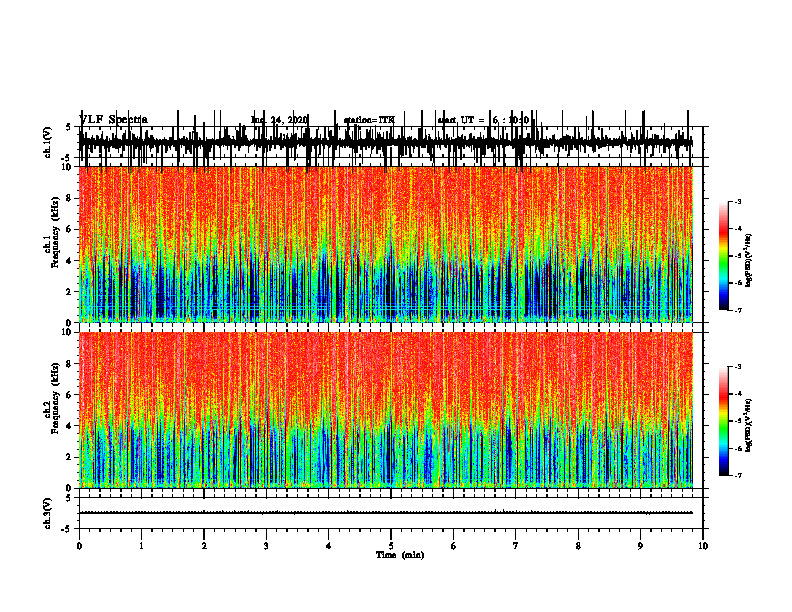Click the -3 label on ch.1 color bar
The width and height of the screenshot is (792, 612).
737,202
